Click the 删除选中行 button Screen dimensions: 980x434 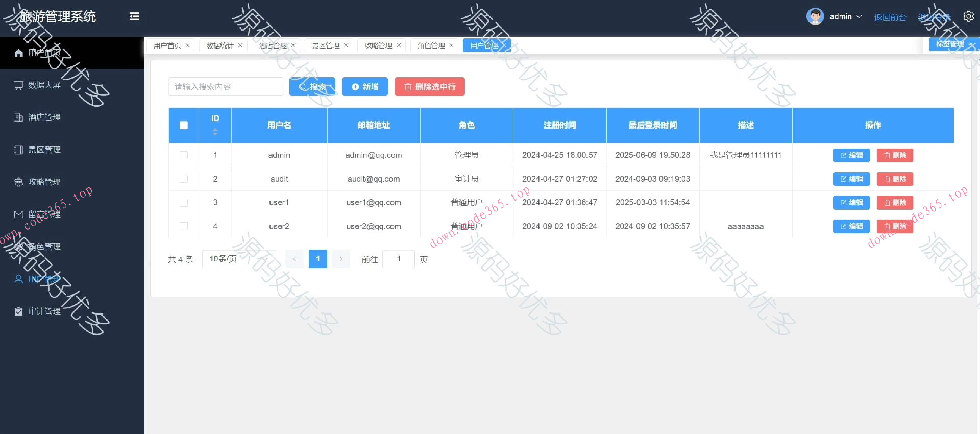(430, 87)
